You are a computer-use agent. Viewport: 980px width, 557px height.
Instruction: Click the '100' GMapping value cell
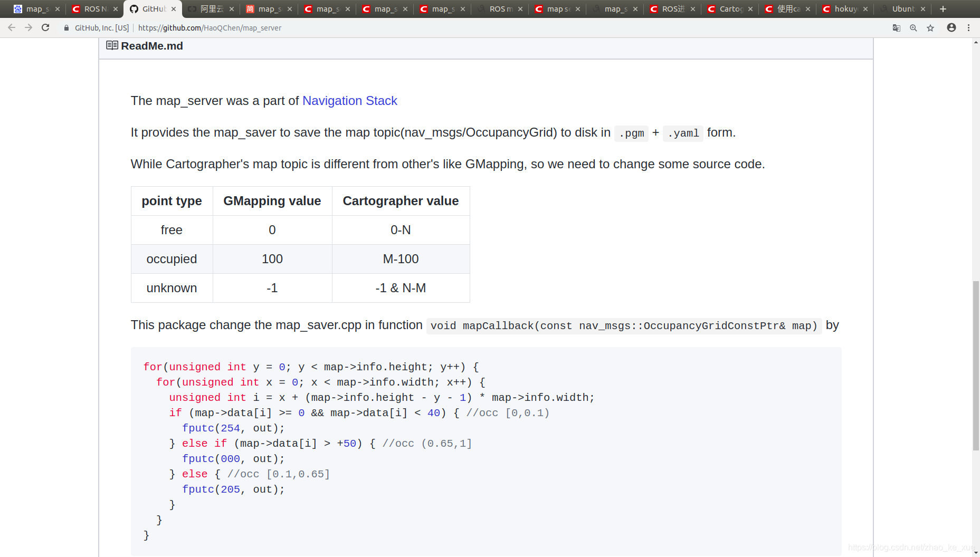click(x=272, y=259)
